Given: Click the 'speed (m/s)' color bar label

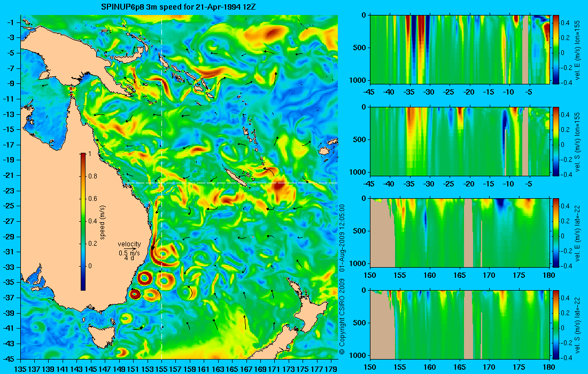Looking at the screenshot, I should [103, 222].
